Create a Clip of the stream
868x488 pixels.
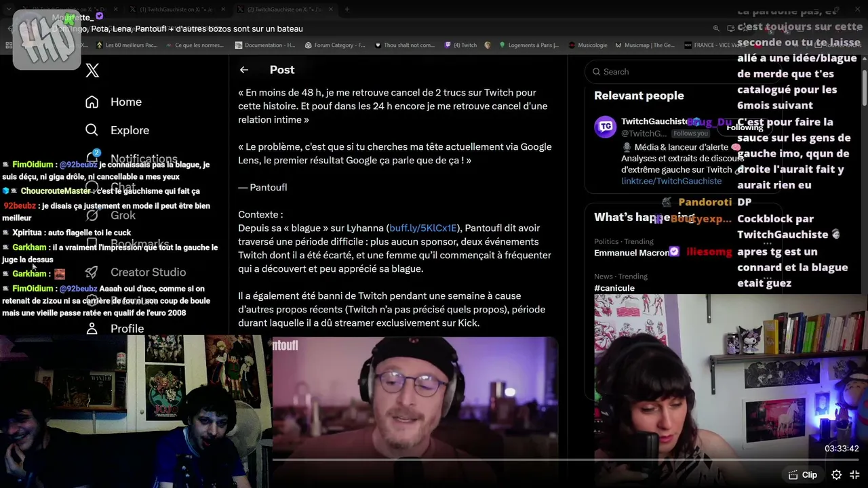tap(802, 475)
